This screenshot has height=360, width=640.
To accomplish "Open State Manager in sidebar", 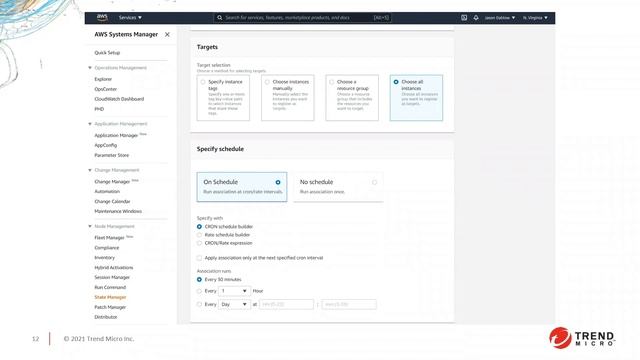I will 110,297.
